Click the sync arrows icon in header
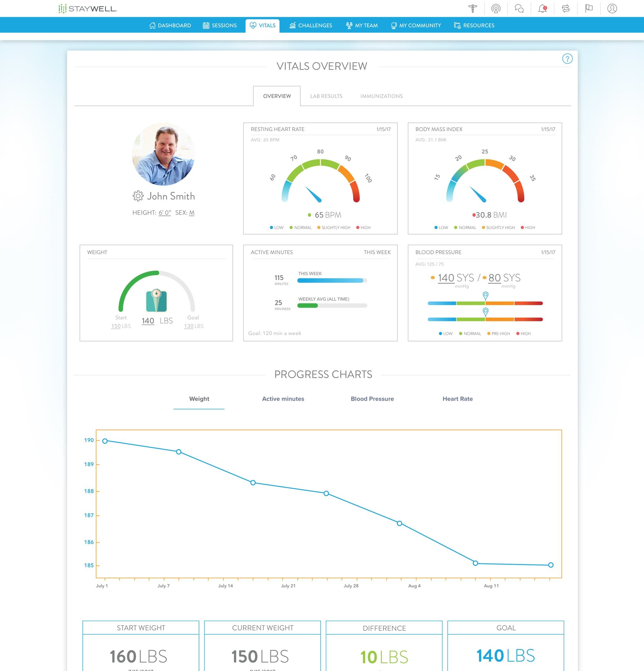644x671 pixels. (x=566, y=9)
